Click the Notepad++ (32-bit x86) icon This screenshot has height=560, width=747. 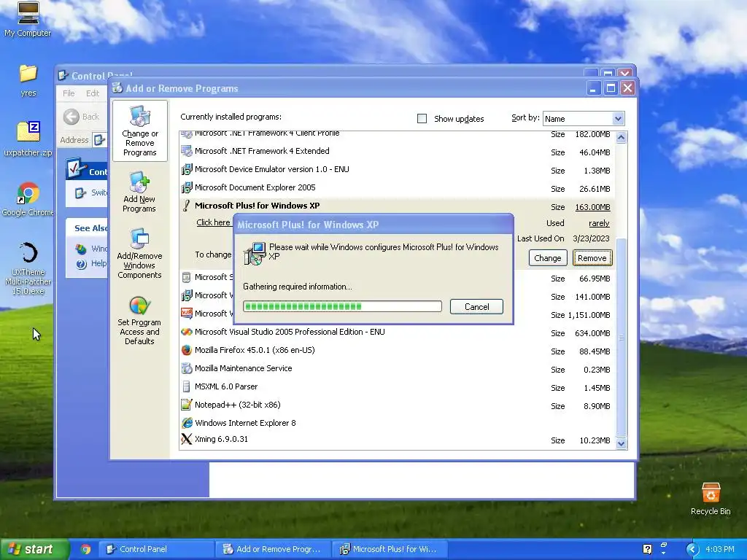[187, 405]
